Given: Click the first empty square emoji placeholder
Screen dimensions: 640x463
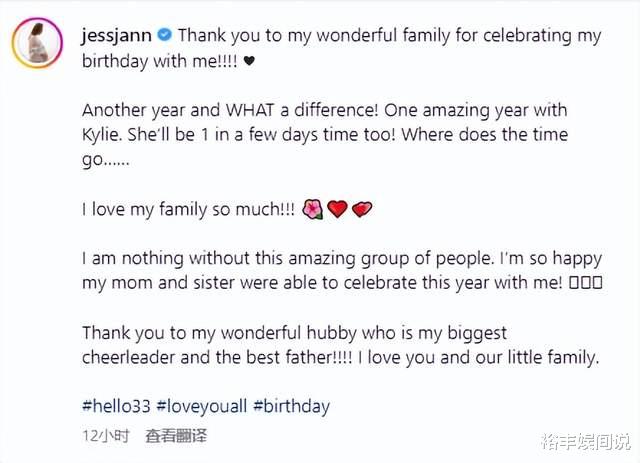Looking at the screenshot, I should point(573,283).
